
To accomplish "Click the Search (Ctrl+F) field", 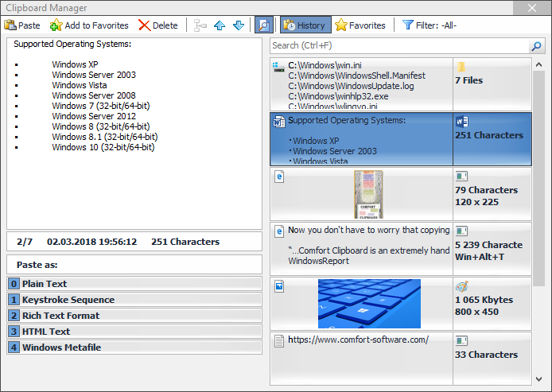I will coord(399,46).
